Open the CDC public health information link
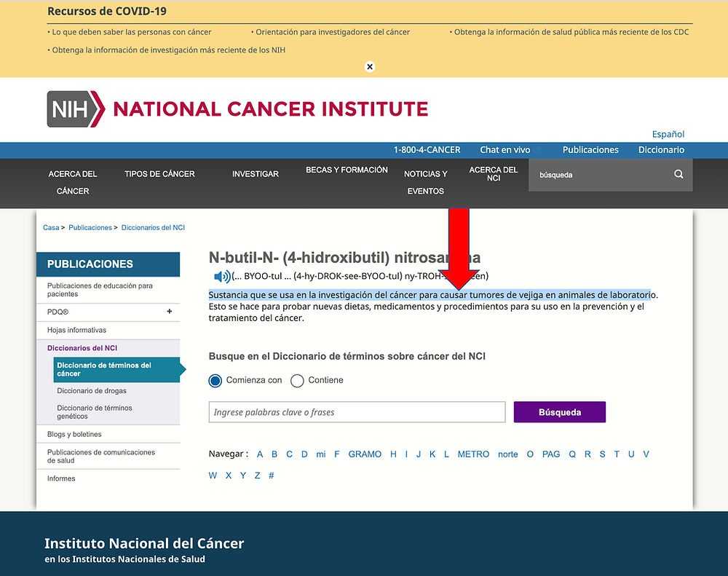Image resolution: width=728 pixels, height=576 pixels. coord(571,32)
